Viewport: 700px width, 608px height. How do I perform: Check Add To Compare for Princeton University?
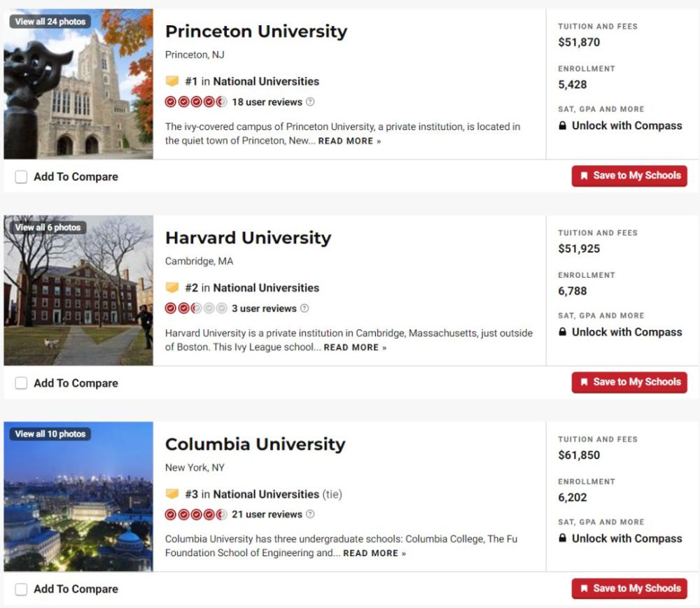pos(22,177)
